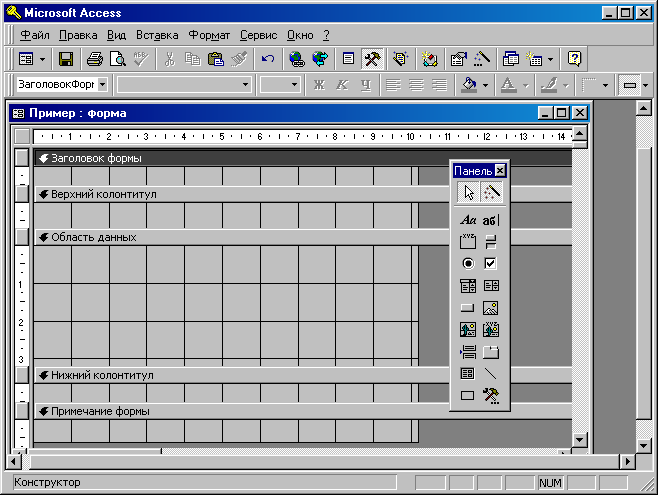658x495 pixels.
Task: Select the Option Button radio tool
Action: tap(468, 263)
